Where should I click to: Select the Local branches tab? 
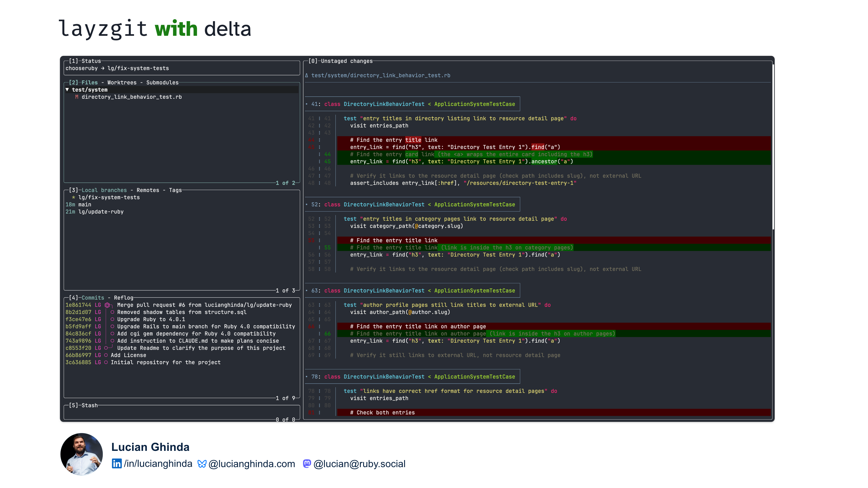pyautogui.click(x=104, y=190)
